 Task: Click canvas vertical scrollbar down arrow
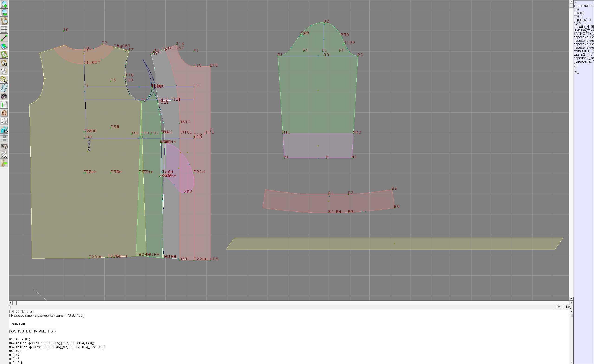pos(571,299)
